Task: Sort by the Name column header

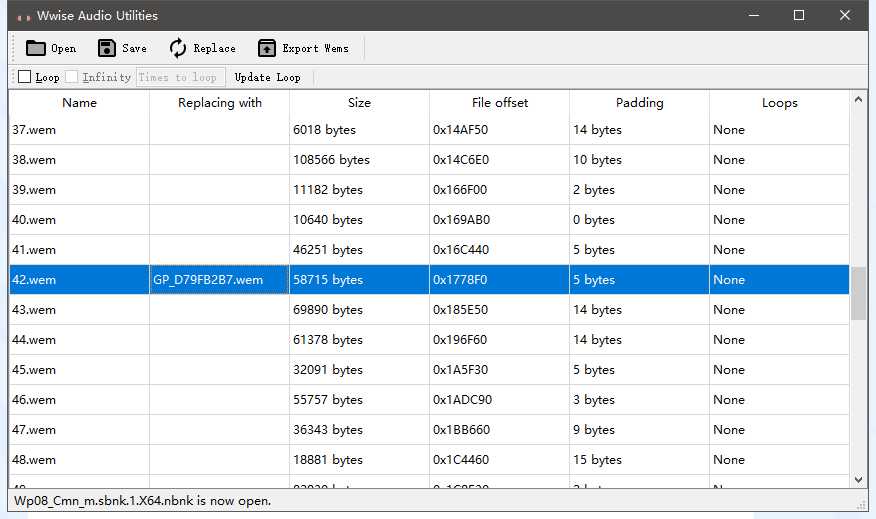Action: (79, 103)
